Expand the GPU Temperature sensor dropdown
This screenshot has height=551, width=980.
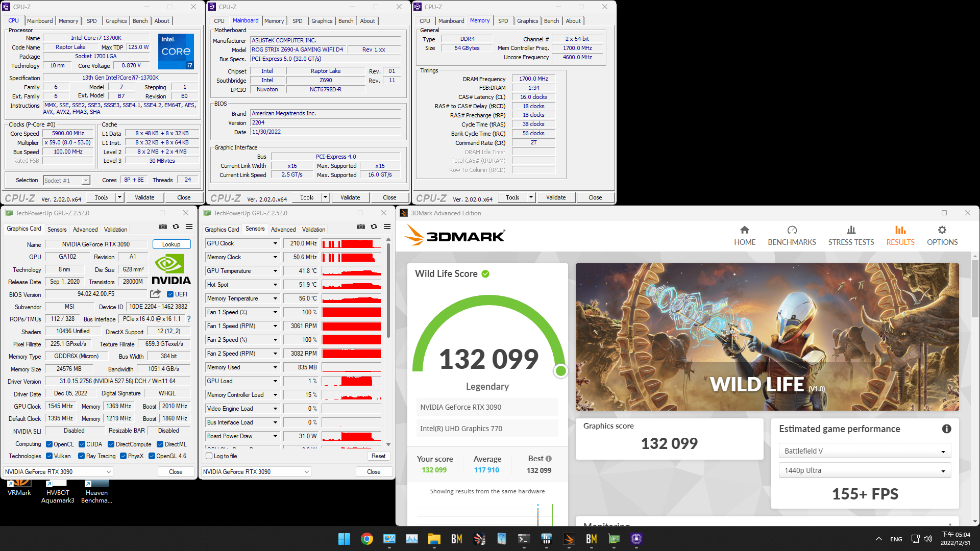[275, 271]
